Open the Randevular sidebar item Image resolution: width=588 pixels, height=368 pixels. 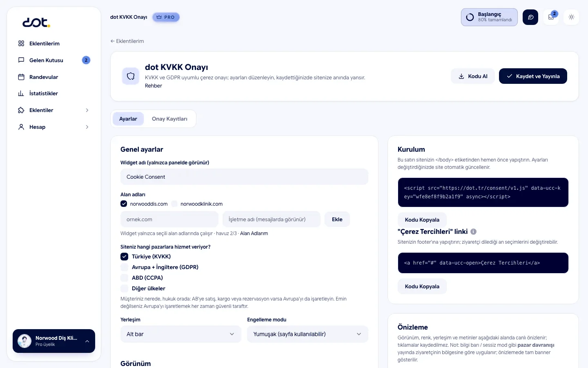coord(54,77)
